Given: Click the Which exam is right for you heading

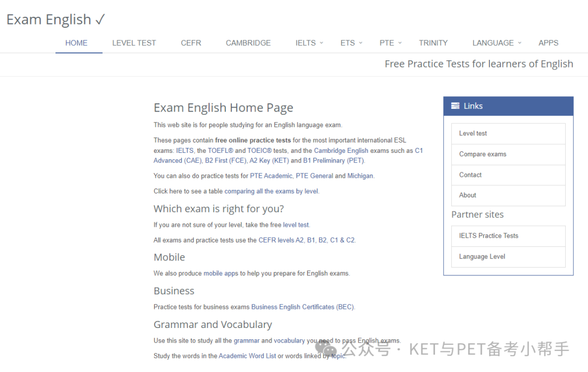Looking at the screenshot, I should click(219, 209).
